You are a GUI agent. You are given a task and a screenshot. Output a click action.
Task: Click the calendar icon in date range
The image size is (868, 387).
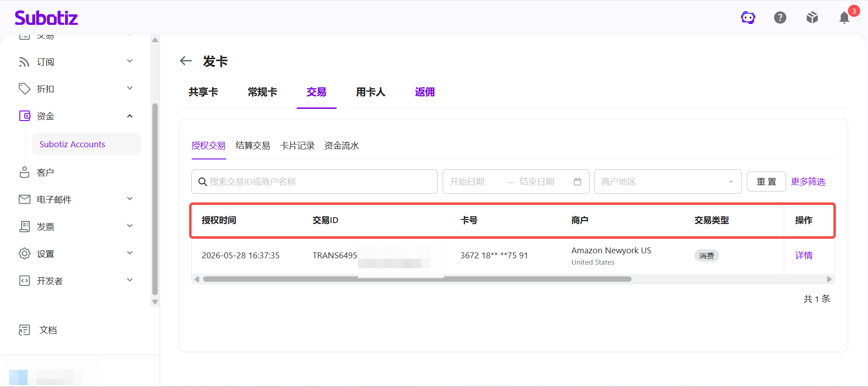[x=577, y=182]
